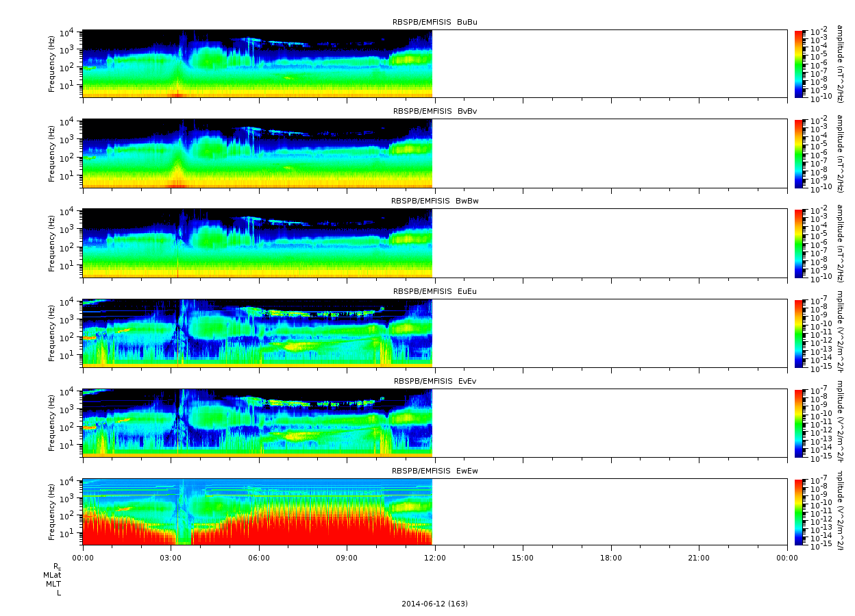Click the amplitude units label beside BuBu color bar
The width and height of the screenshot is (855, 616).
pos(840,63)
